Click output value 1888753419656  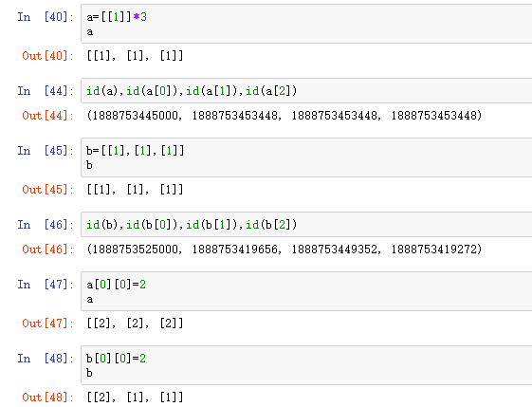(235, 250)
